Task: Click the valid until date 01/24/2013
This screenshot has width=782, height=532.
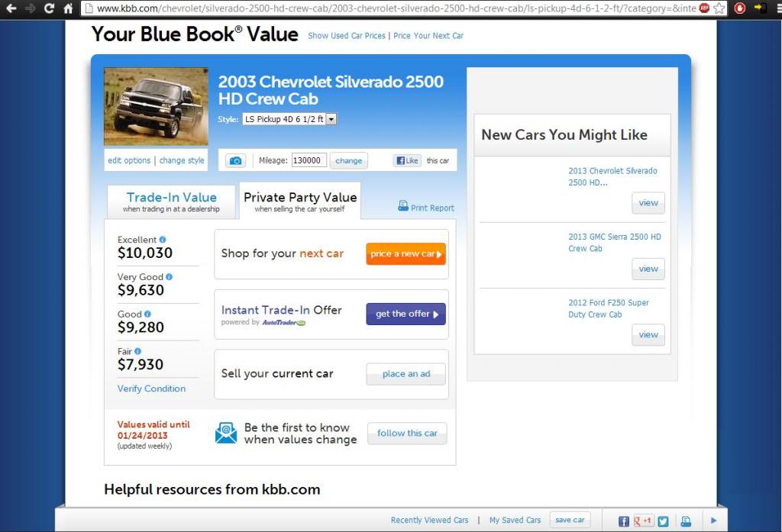Action: click(142, 435)
